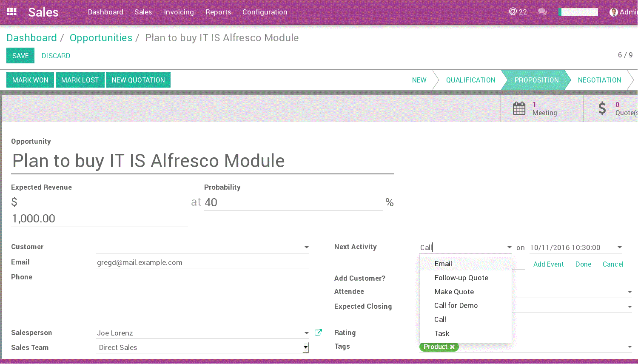Mark opportunity as Lost
This screenshot has width=638, height=364.
point(80,80)
